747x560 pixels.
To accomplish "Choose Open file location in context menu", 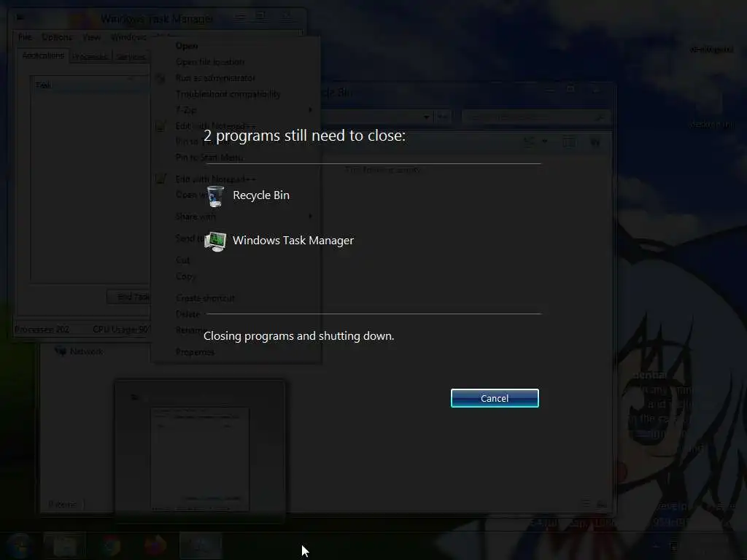I will [x=210, y=62].
